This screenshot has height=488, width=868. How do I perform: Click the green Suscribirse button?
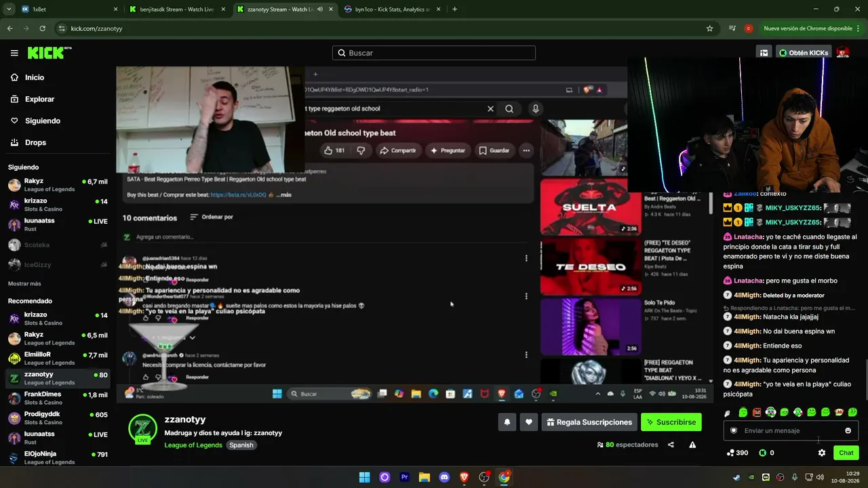pos(671,422)
